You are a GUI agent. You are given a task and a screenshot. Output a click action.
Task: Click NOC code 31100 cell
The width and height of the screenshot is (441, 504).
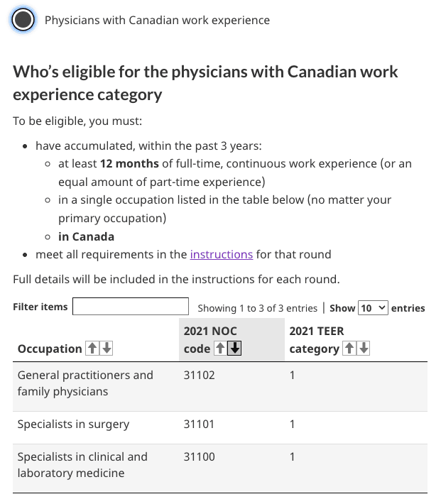tap(199, 456)
